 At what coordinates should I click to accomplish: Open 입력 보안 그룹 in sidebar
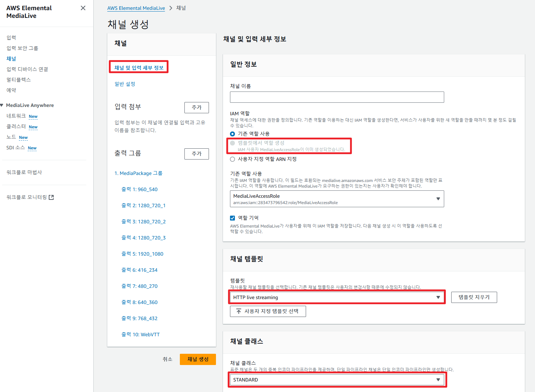22,48
